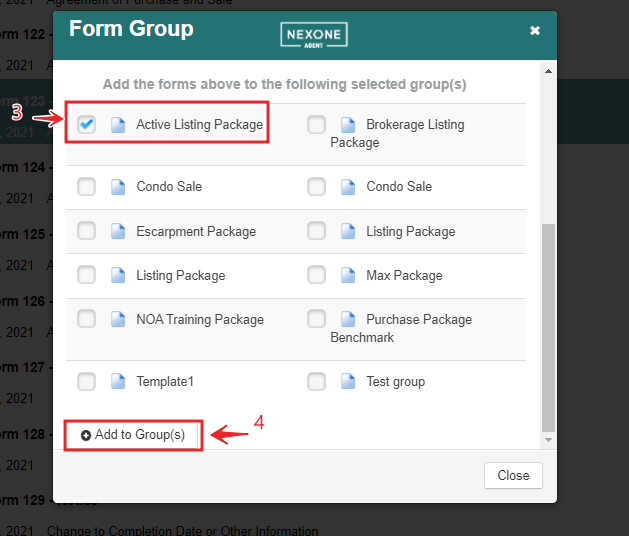Select the Test group checkbox

(317, 381)
